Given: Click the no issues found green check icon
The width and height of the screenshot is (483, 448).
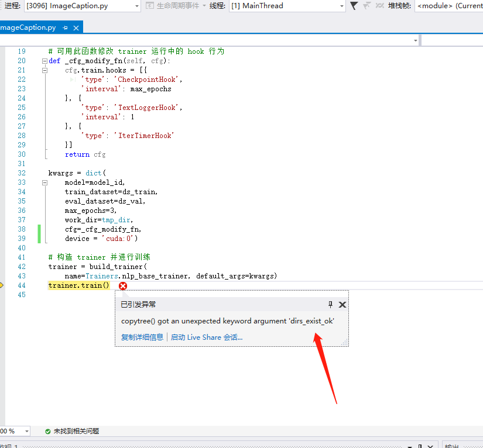Looking at the screenshot, I should (x=48, y=432).
